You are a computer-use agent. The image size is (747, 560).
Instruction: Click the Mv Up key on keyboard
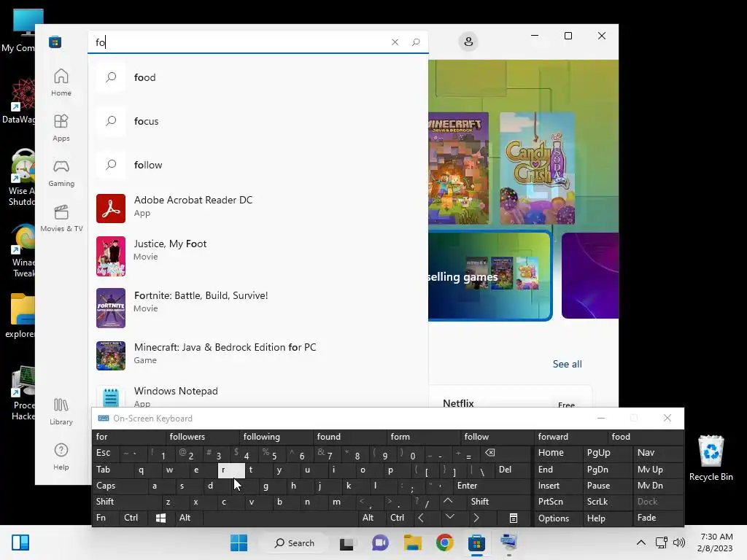click(x=659, y=470)
